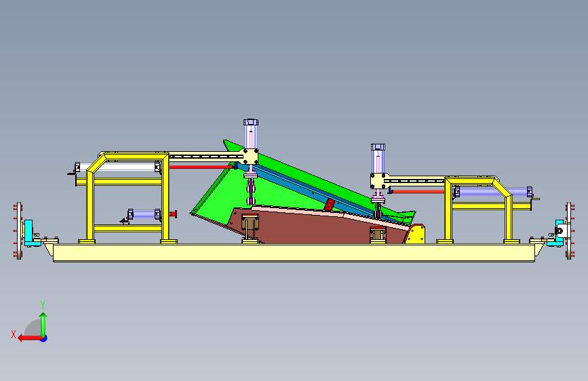Select the red rod on the right arm
Screen dimensions: 588x381
point(418,192)
